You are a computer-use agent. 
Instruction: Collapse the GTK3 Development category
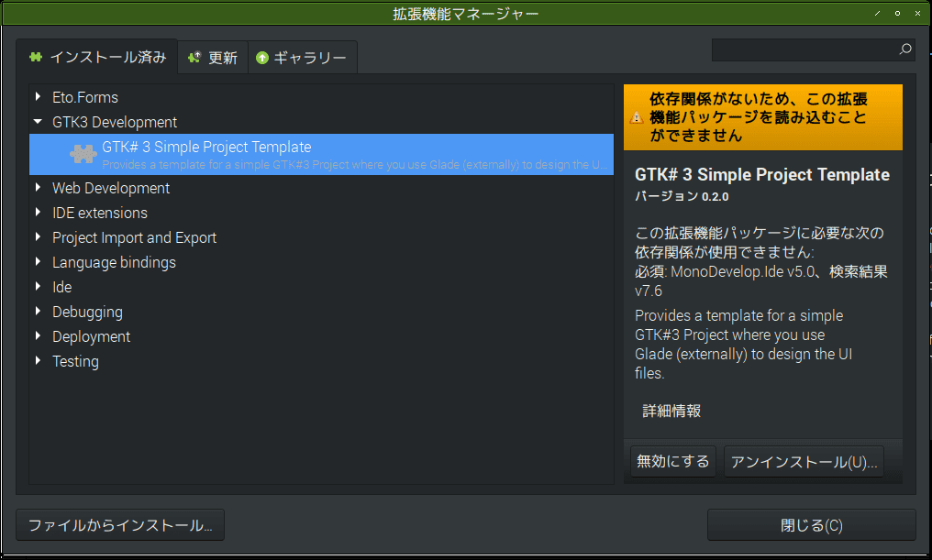coord(37,121)
